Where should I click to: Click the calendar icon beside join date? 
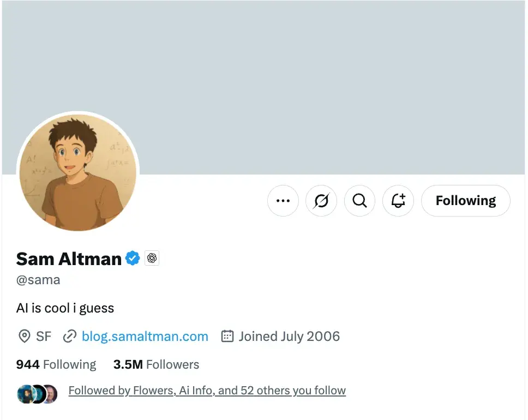click(227, 336)
